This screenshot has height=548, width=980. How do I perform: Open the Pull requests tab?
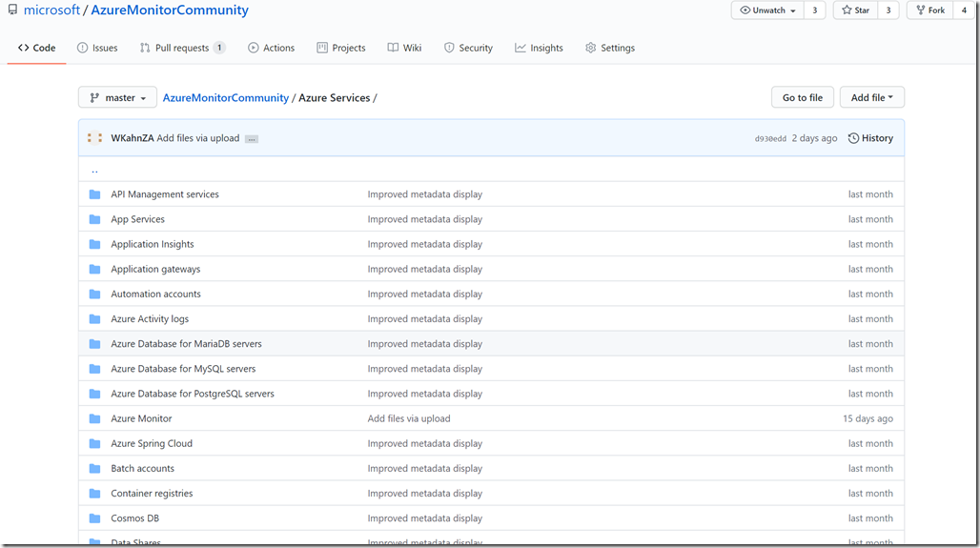click(182, 48)
